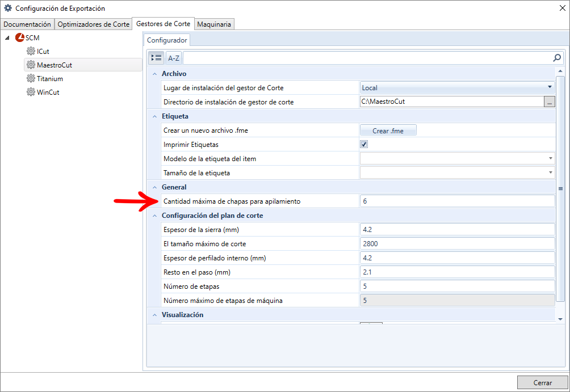570x392 pixels.
Task: Click the scrollbar down arrow
Action: pyautogui.click(x=560, y=319)
